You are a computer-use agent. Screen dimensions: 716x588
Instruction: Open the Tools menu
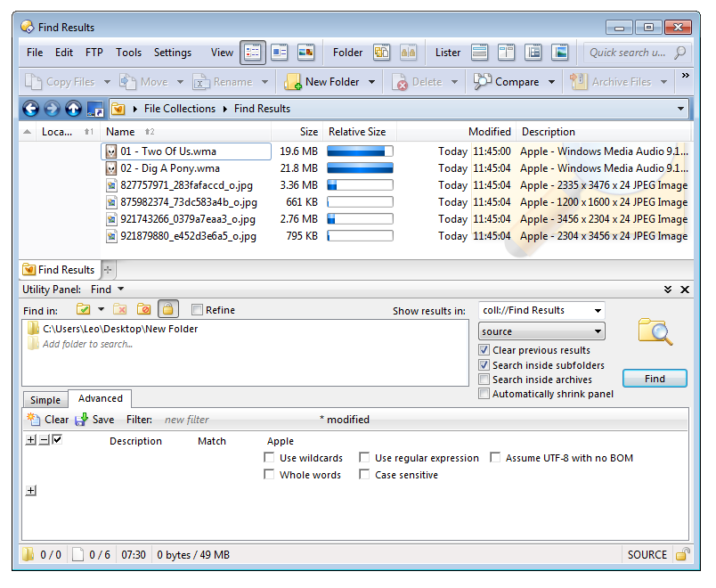point(128,53)
